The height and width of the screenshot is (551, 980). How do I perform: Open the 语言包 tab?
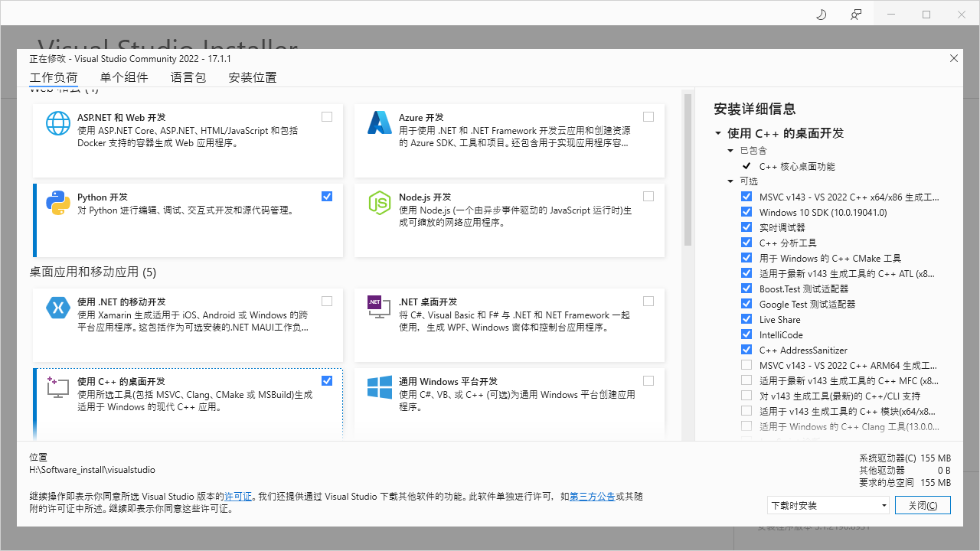pos(188,77)
